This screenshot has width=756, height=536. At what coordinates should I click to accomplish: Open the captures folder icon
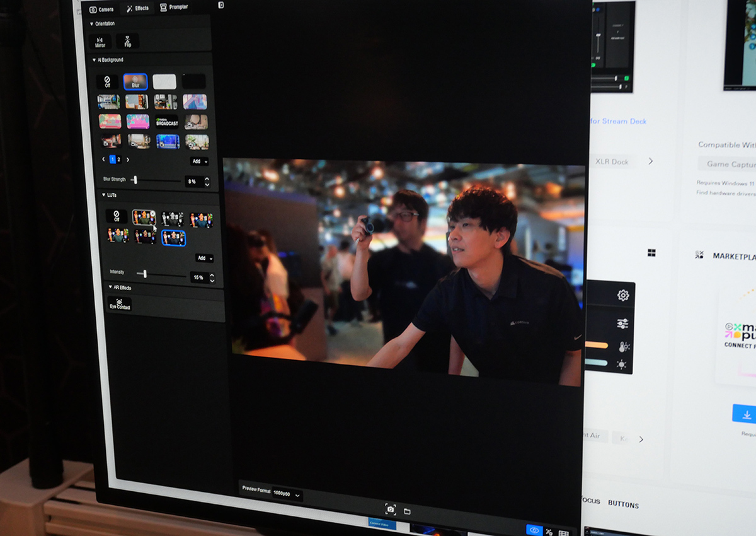407,511
